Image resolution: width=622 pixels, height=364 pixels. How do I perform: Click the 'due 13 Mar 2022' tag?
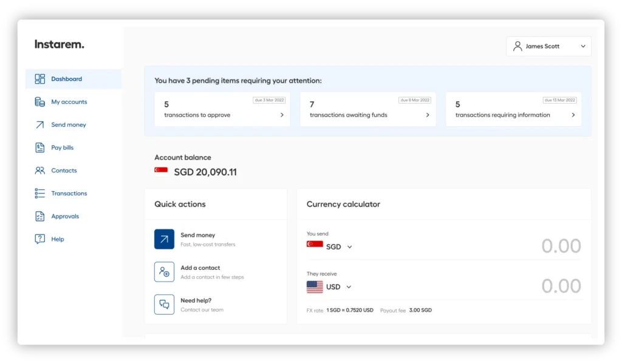[559, 100]
